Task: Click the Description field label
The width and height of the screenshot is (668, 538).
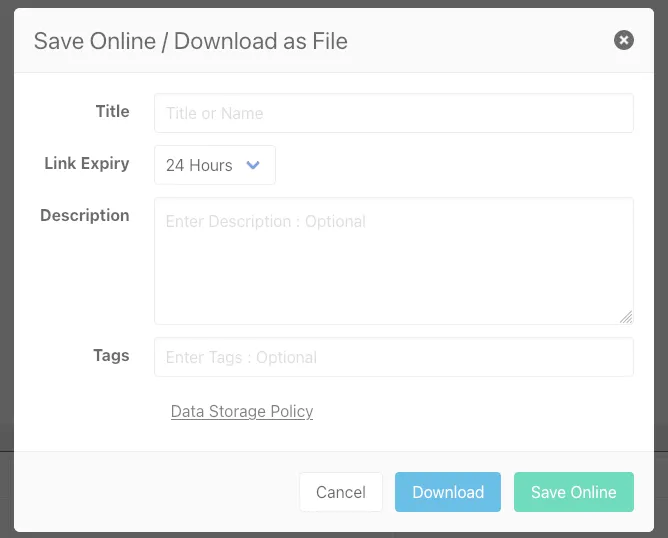Action: click(85, 215)
